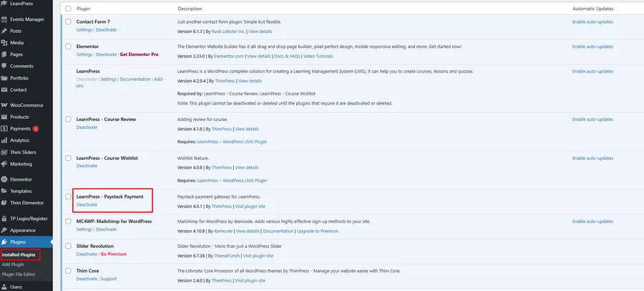
Task: Open Add Plugin in the Plugins submenu
Action: tap(14, 264)
